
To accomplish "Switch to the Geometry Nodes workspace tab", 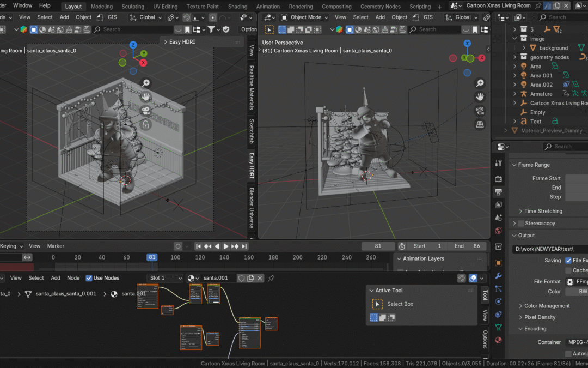I will 380,7.
